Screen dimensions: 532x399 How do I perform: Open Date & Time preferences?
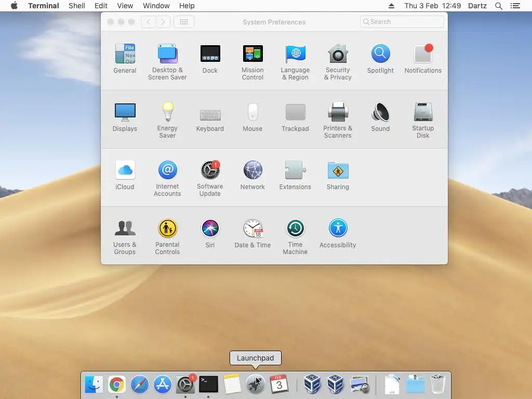(x=252, y=233)
